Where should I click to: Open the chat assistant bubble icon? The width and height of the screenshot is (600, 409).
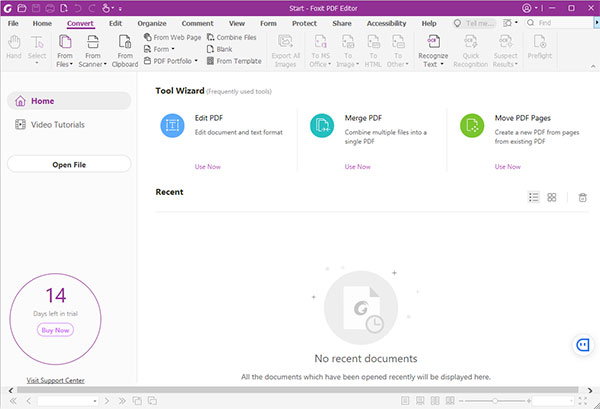click(583, 345)
